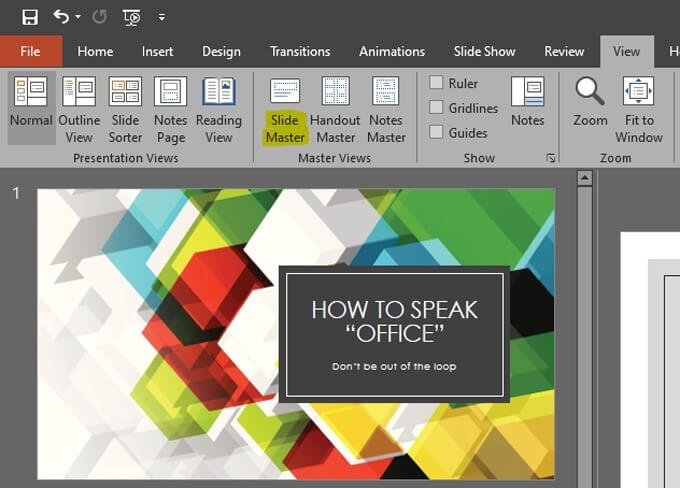Open the Transitions tab
Viewport: 680px width, 488px height.
[300, 52]
